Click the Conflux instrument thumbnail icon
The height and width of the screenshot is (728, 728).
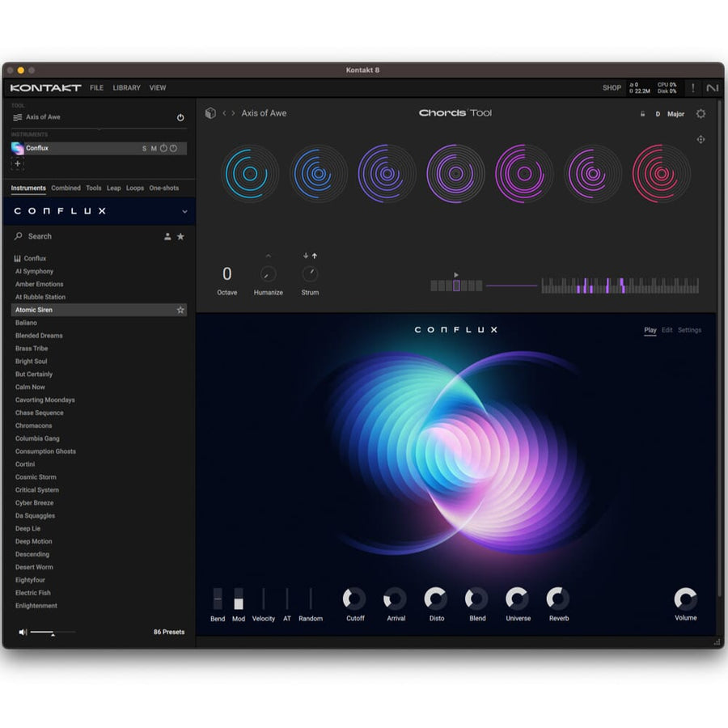click(17, 149)
